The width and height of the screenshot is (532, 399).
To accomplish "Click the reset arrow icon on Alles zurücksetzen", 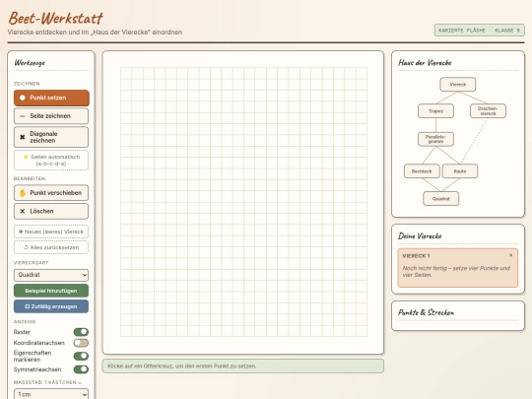I will coord(26,247).
